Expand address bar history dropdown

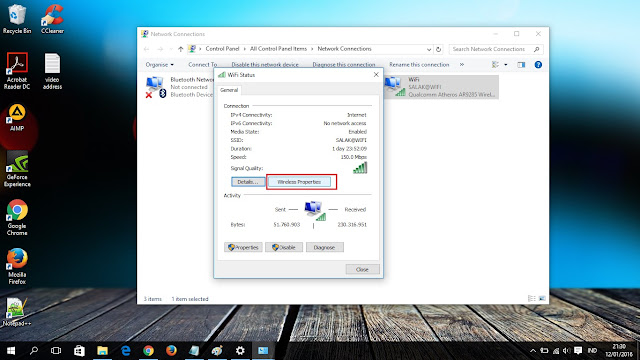(x=429, y=49)
